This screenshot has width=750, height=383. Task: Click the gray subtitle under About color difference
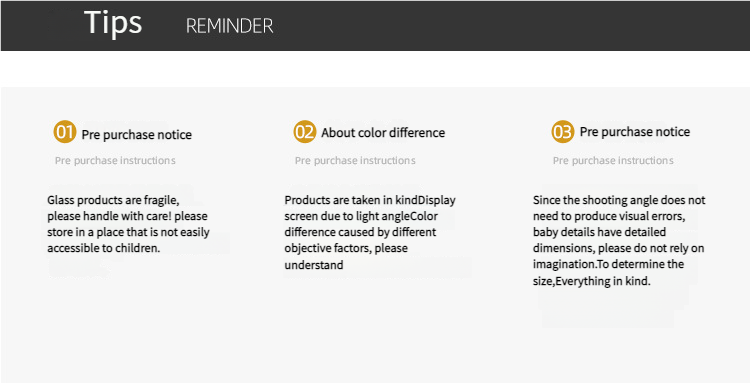[x=355, y=160]
